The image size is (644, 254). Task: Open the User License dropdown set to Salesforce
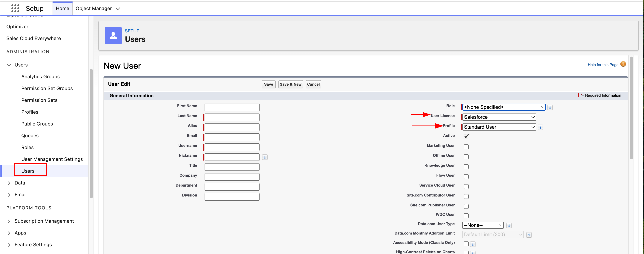pyautogui.click(x=499, y=117)
